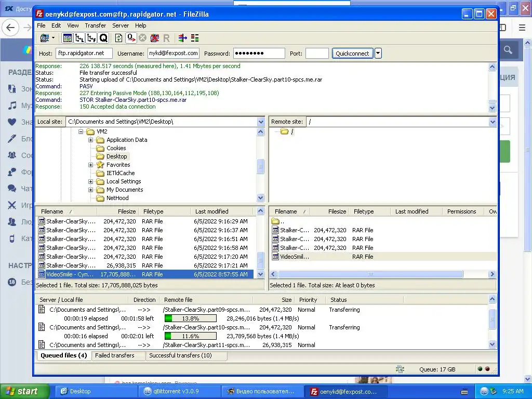Open the remote parent directory '..'
This screenshot has height=399, width=532.
click(278, 221)
